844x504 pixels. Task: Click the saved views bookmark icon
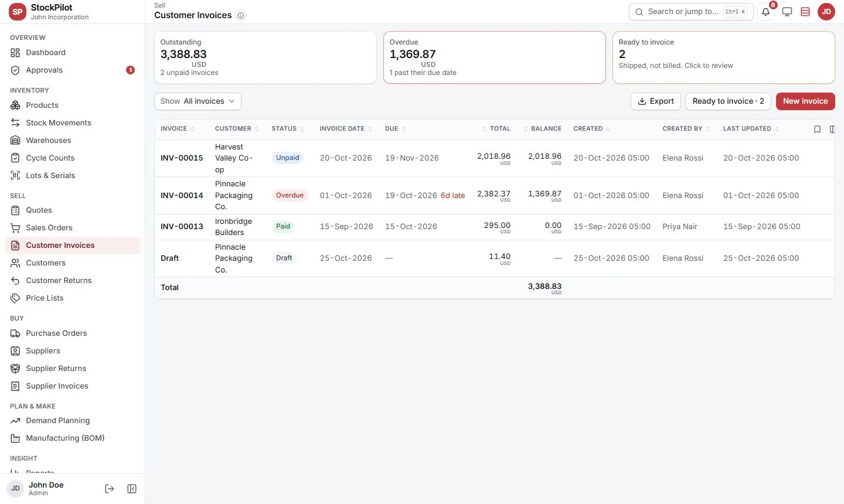817,130
